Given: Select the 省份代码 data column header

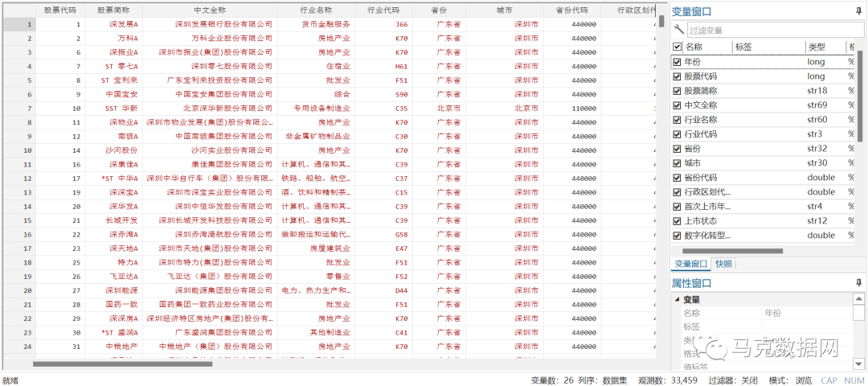Looking at the screenshot, I should tap(572, 10).
